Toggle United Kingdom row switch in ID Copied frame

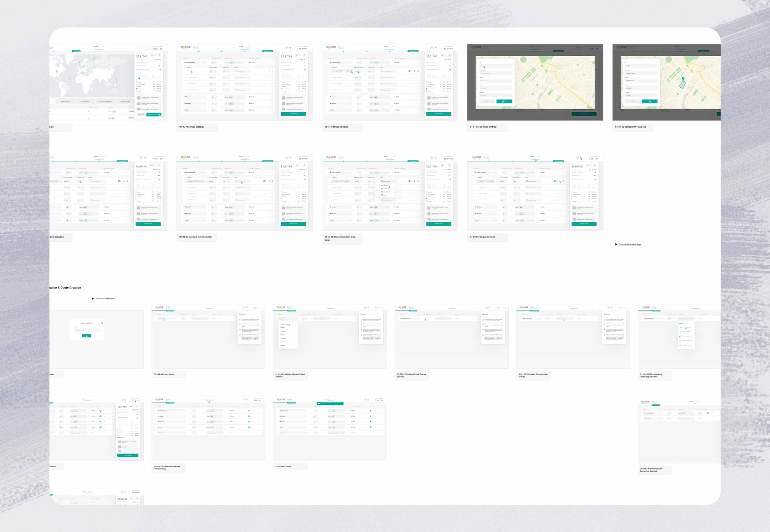click(x=371, y=411)
